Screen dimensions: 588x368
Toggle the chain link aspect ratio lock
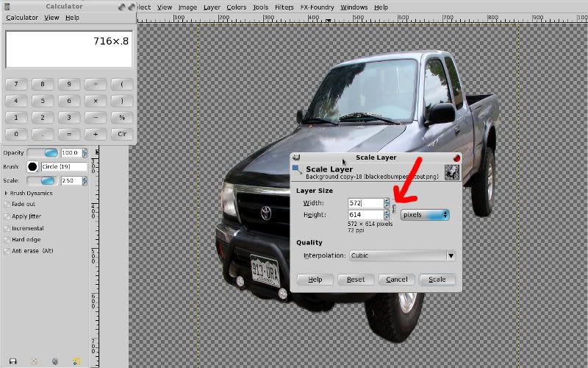pyautogui.click(x=394, y=209)
